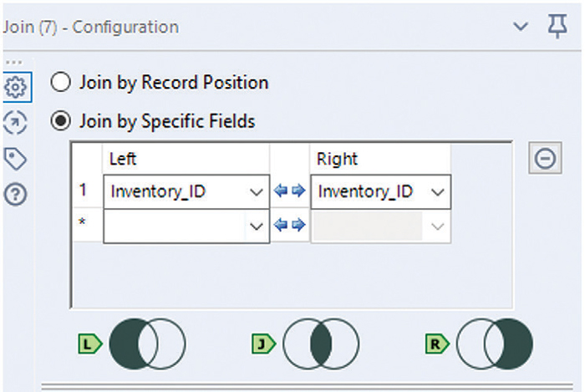Click the inner join Venn diagram
Image resolution: width=585 pixels, height=392 pixels.
coord(321,343)
